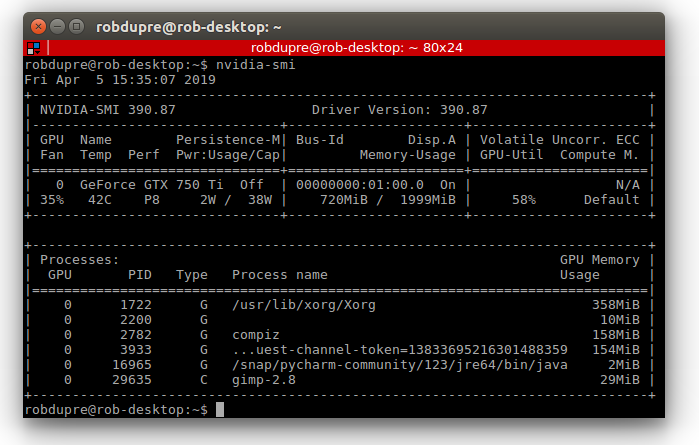Click the 154MiB memory value

tap(615, 350)
